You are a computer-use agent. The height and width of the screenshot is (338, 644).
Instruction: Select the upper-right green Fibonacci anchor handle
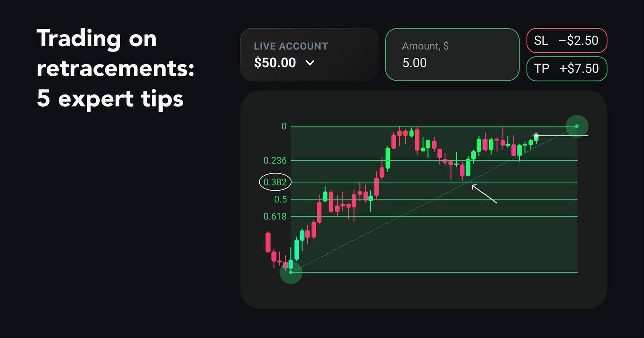coord(577,126)
